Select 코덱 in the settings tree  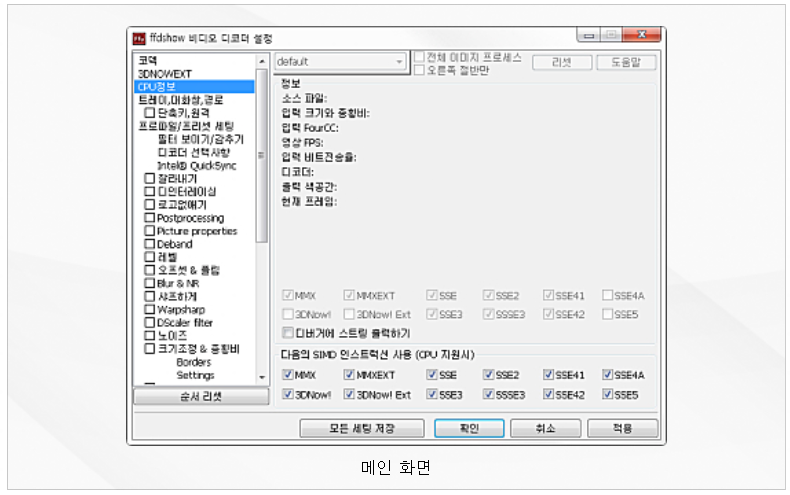coord(148,60)
